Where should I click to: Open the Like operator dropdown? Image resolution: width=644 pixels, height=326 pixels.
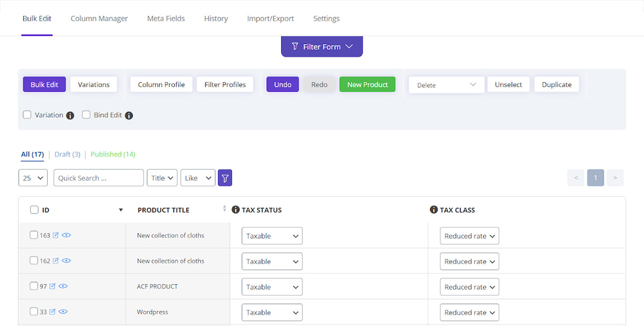(x=198, y=178)
